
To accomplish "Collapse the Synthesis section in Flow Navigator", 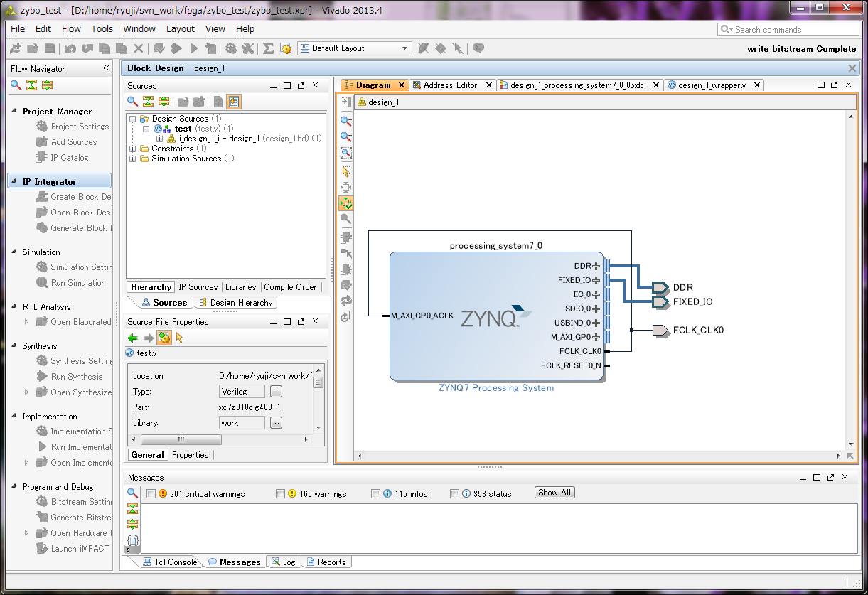I will click(15, 346).
